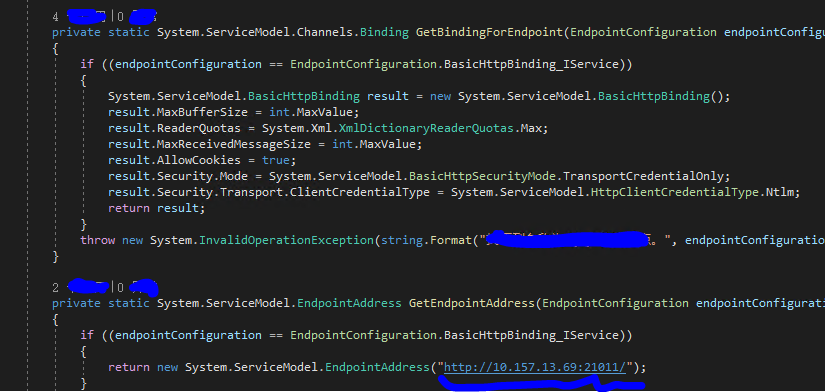Click 'private' keyword on the GetEndpointAddress line
The image size is (825, 392).
point(76,303)
